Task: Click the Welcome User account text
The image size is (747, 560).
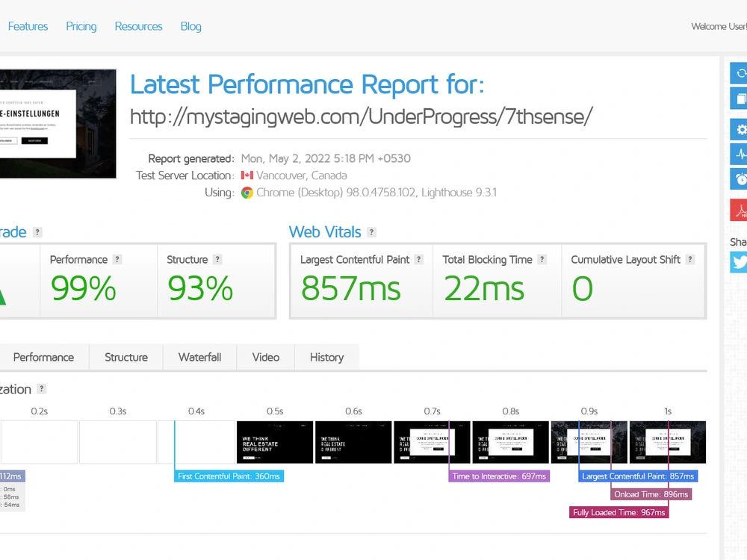Action: point(719,27)
